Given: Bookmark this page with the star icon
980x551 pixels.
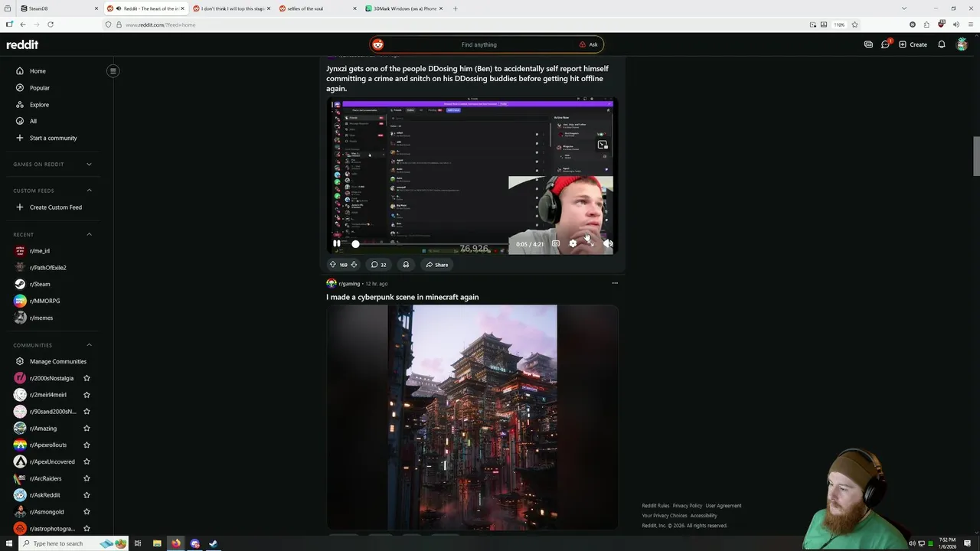Looking at the screenshot, I should click(854, 24).
